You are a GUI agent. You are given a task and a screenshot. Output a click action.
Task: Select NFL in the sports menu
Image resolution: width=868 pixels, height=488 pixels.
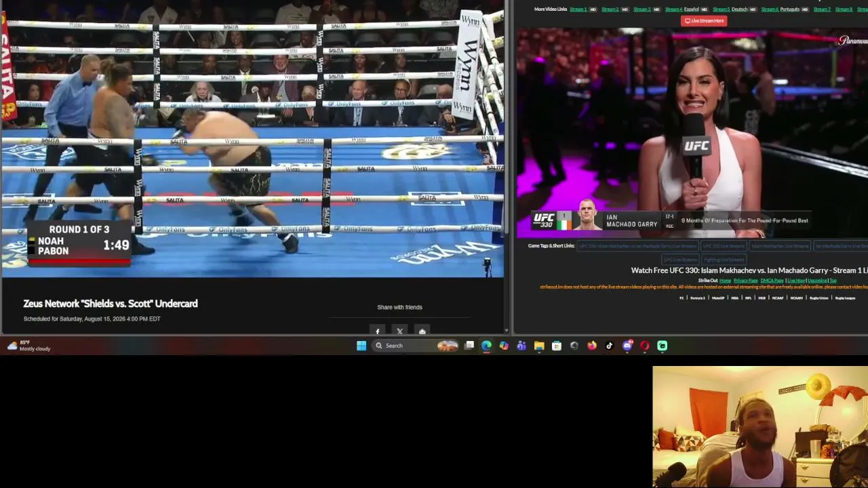[749, 298]
